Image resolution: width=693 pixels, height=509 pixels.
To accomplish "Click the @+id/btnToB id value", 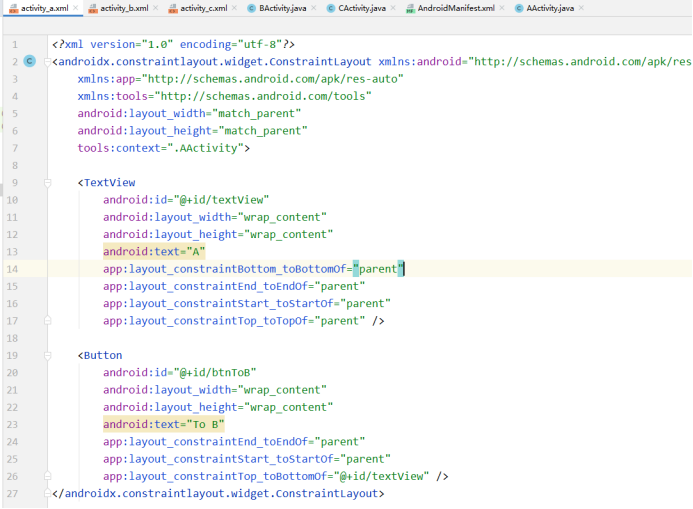I will click(x=215, y=372).
